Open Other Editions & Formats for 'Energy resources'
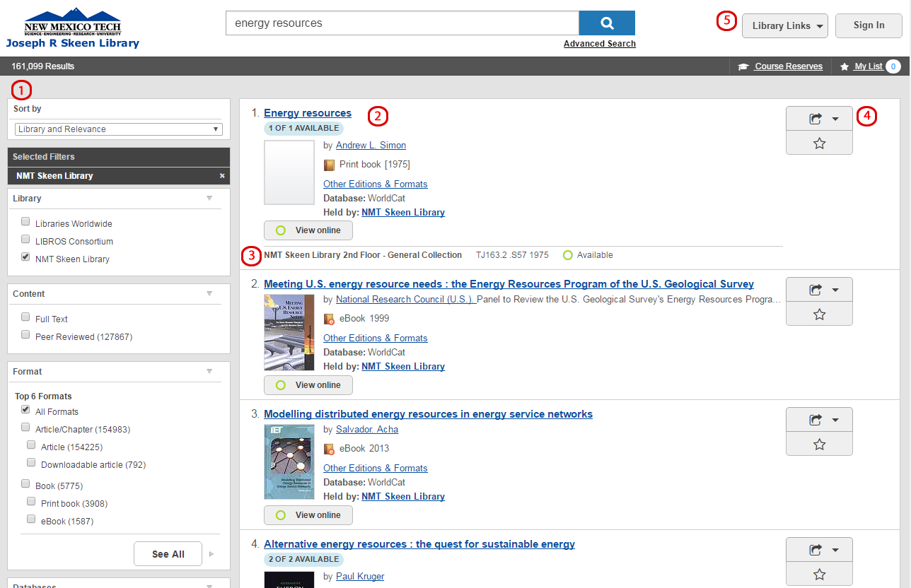The height and width of the screenshot is (588, 911). (376, 184)
